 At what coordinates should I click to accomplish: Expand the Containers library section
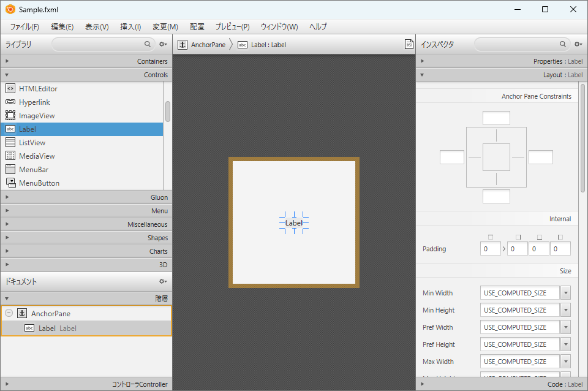pyautogui.click(x=86, y=61)
